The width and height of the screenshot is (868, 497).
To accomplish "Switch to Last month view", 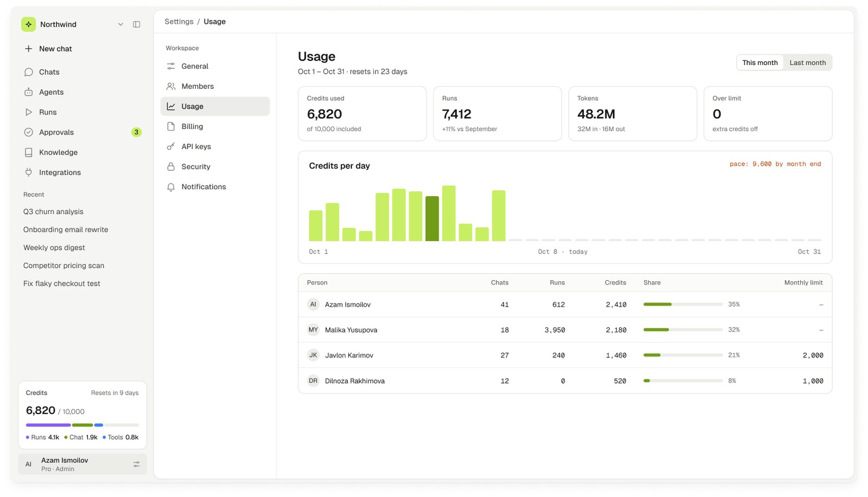I will tap(807, 63).
